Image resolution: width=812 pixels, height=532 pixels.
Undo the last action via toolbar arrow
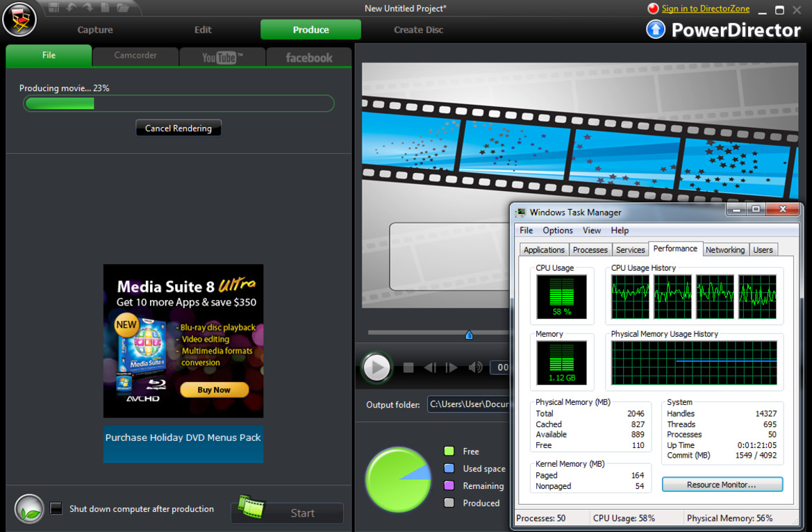tap(71, 7)
